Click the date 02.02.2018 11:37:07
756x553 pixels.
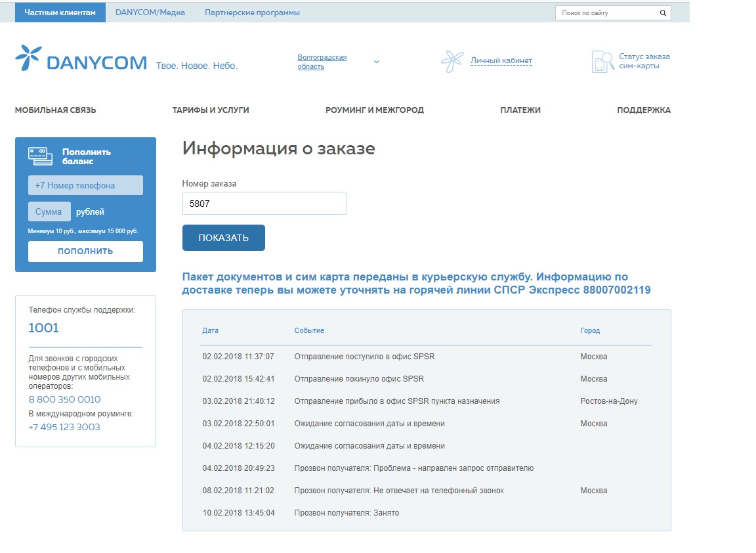click(238, 357)
